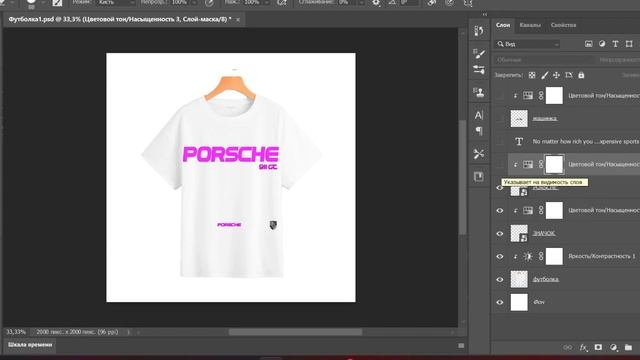This screenshot has height=360, width=640.
Task: Hide Hue/Saturation layer above ЗНАЧОК
Action: tap(500, 211)
